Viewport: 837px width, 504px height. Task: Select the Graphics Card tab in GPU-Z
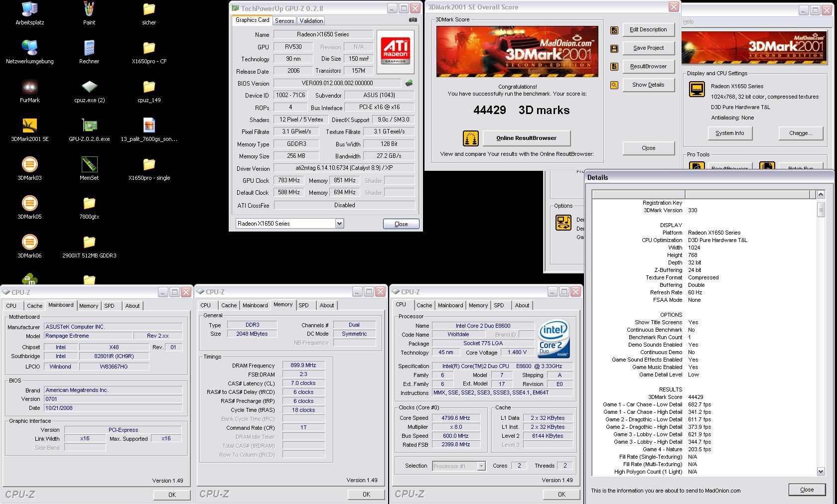click(x=252, y=20)
